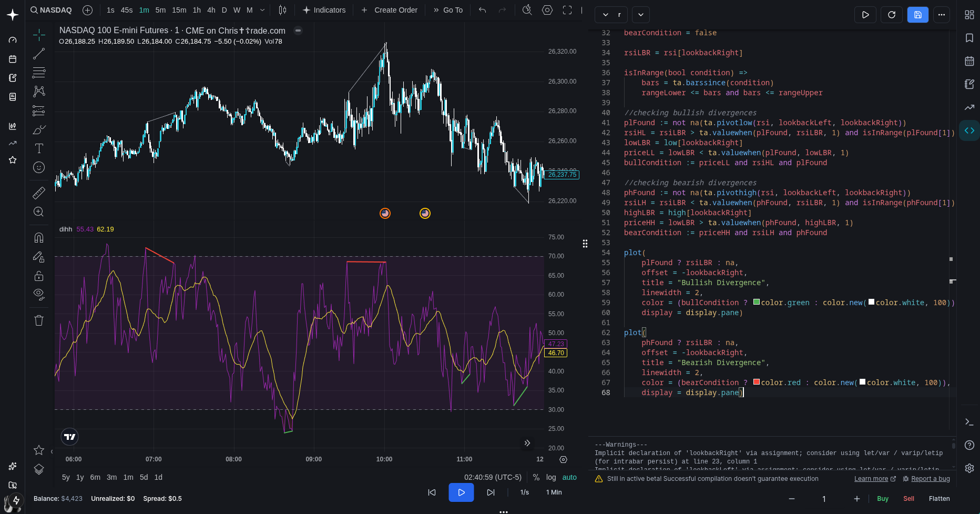This screenshot has width=980, height=514.
Task: Expand the timeframe interval dropdown arrow
Action: tap(262, 10)
